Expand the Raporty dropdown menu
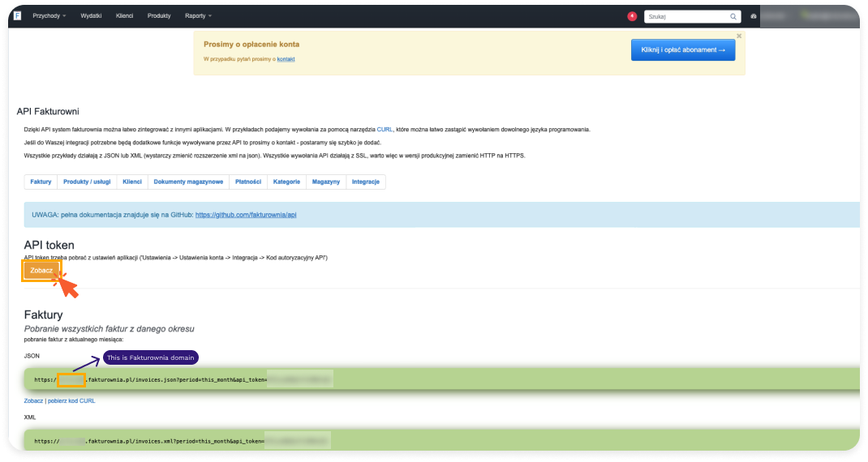The width and height of the screenshot is (868, 462). tap(198, 15)
